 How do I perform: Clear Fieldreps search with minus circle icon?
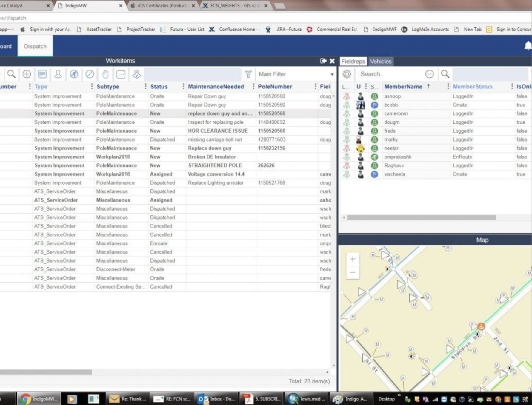[429, 74]
